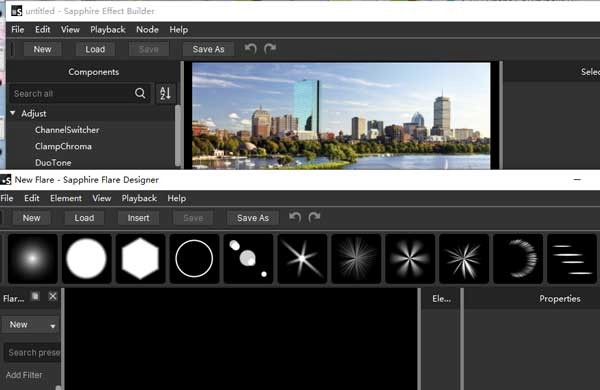Open Help menu in Flare Designer
Image resolution: width=600 pixels, height=390 pixels.
click(177, 198)
